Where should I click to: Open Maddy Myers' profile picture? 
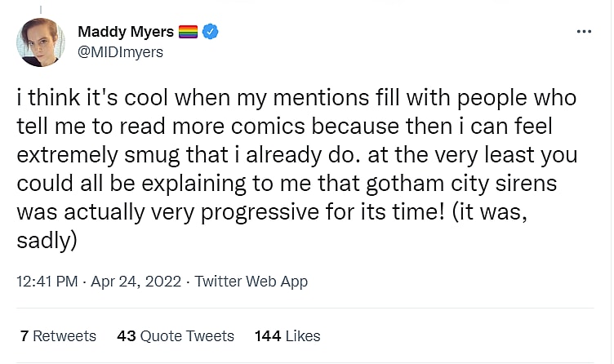tap(40, 42)
